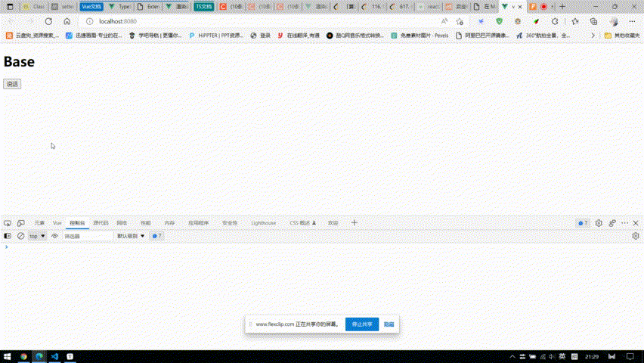Viewport: 644px width, 363px height.
Task: Switch to the Vue文档 browser tab
Action: 91,7
